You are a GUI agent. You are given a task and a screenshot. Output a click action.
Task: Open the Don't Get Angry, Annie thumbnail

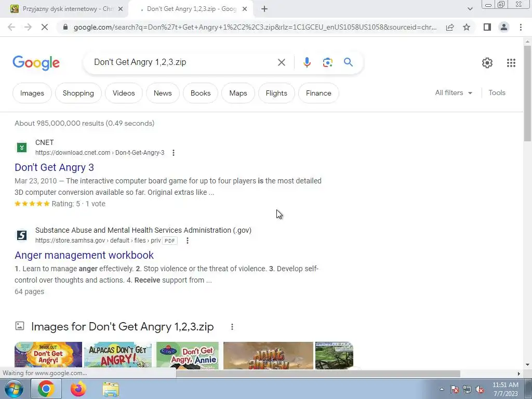click(188, 355)
